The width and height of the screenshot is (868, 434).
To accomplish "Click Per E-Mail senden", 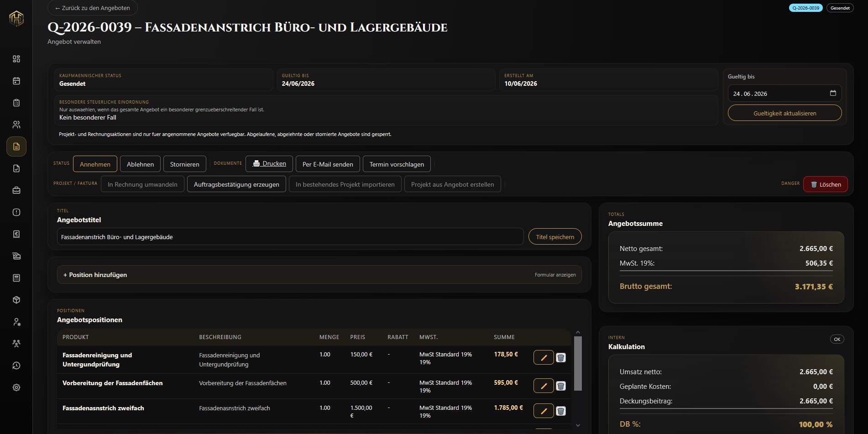I will click(328, 164).
